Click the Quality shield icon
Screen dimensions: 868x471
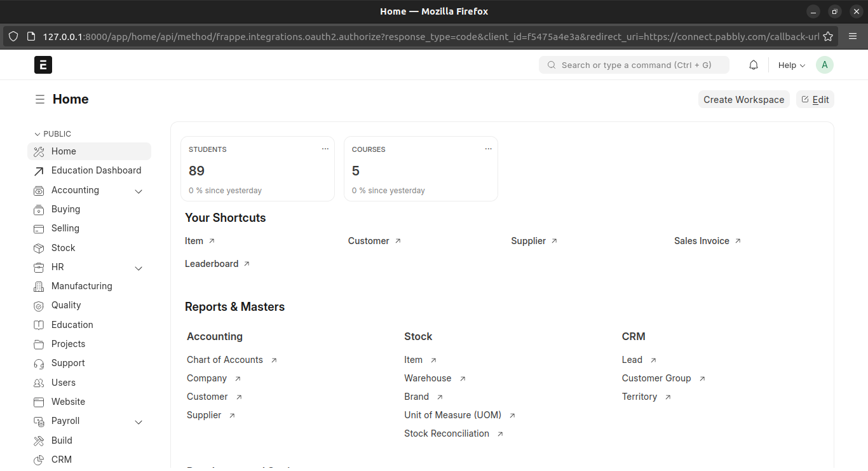[39, 305]
